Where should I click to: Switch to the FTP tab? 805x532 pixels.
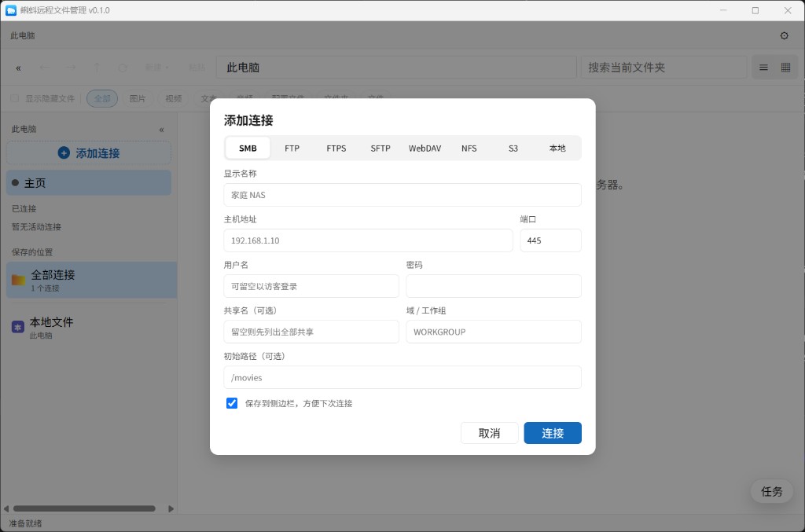coord(292,149)
